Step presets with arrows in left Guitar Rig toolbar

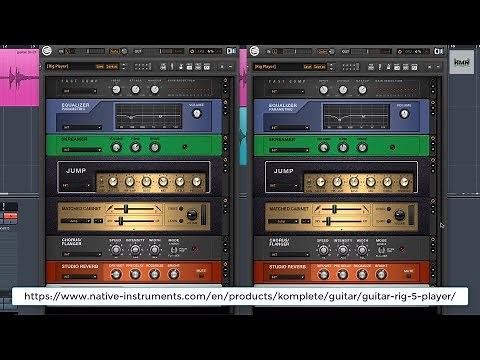click(x=124, y=67)
